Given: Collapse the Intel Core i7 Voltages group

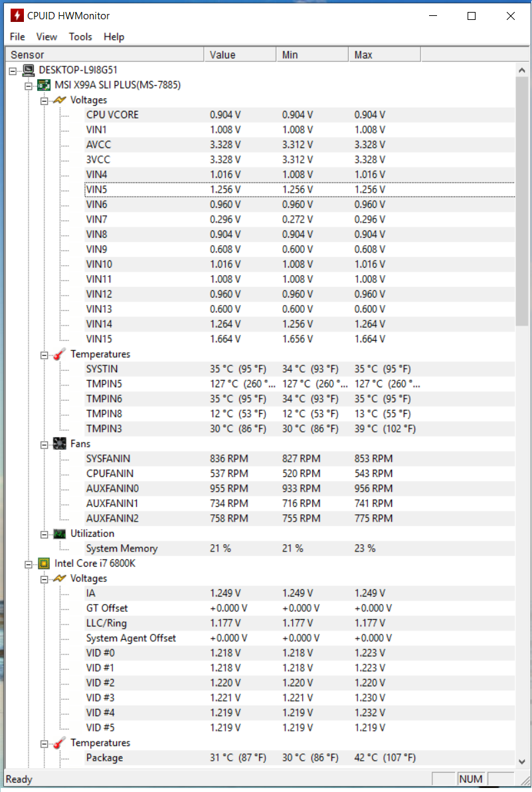Looking at the screenshot, I should pos(44,579).
